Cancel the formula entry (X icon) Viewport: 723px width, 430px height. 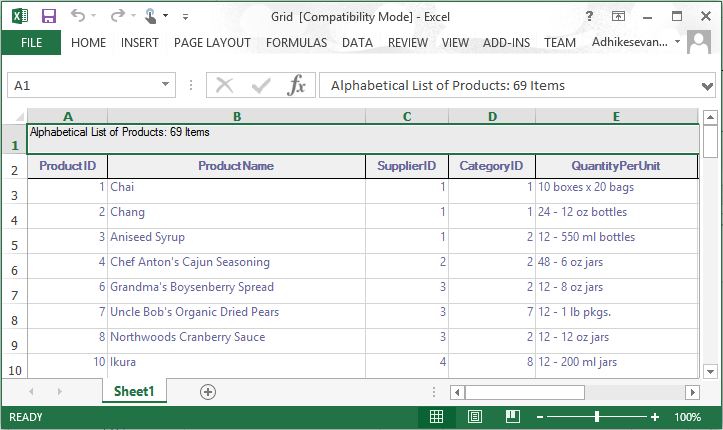point(225,85)
